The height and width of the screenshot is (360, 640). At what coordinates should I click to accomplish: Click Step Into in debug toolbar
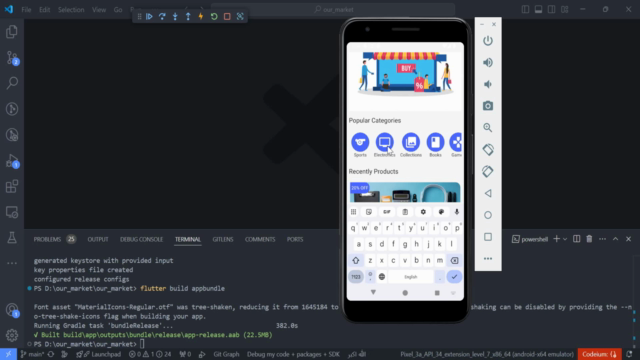click(x=175, y=16)
